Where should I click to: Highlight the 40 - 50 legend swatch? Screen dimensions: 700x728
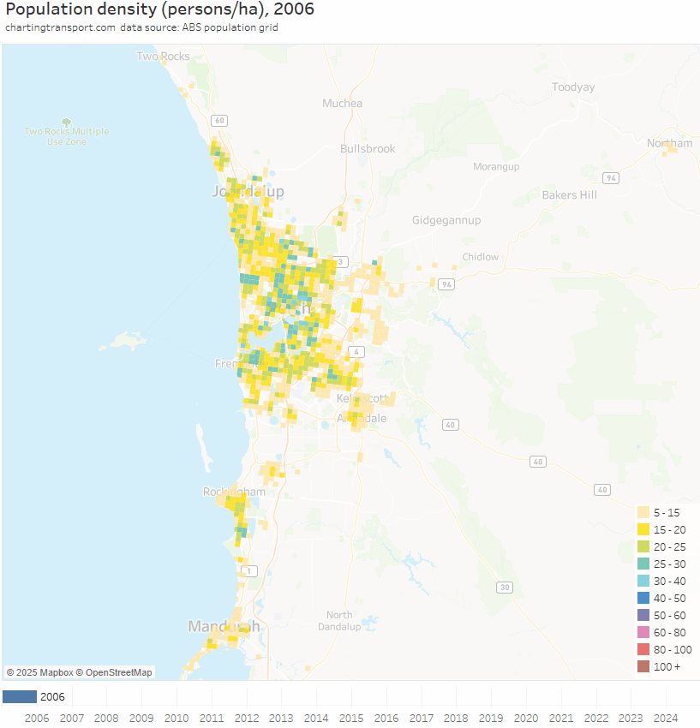pyautogui.click(x=643, y=598)
